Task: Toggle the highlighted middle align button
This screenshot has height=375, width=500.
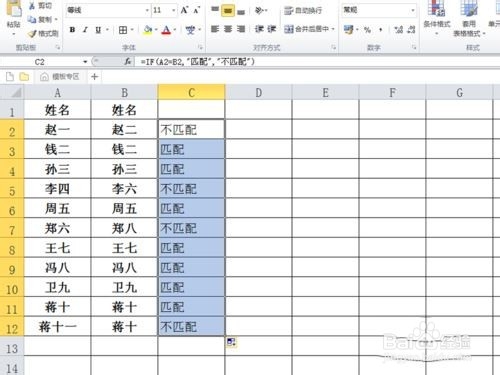Action: (x=228, y=11)
